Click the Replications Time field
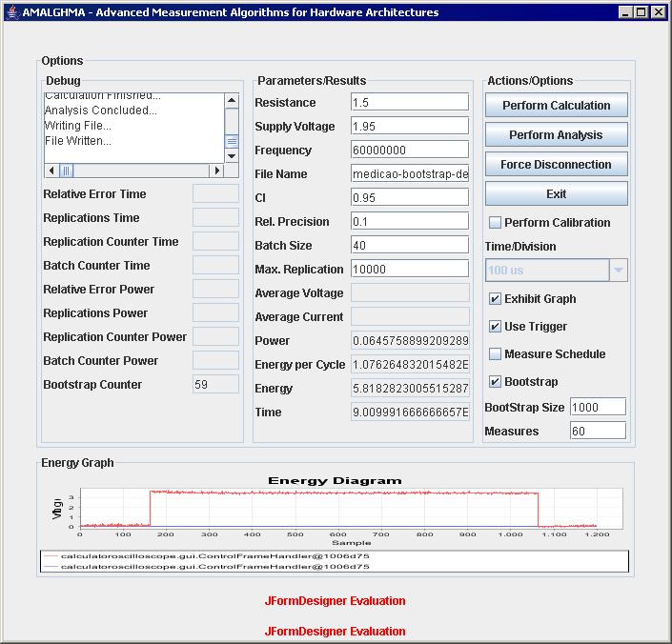This screenshot has width=672, height=644. tap(215, 217)
